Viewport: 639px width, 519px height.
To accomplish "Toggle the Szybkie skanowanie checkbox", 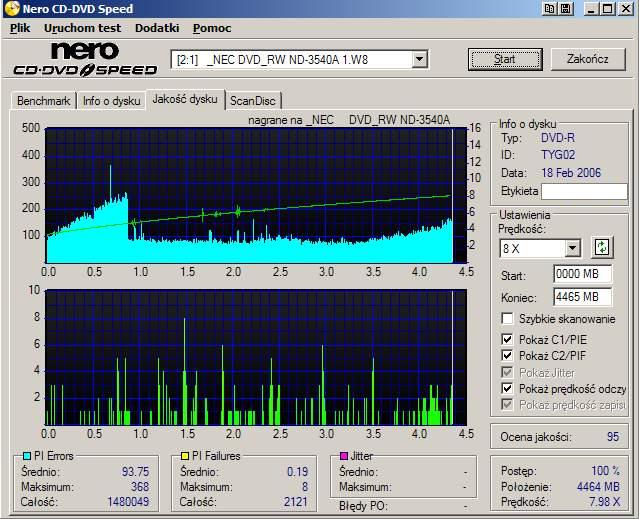I will click(507, 319).
